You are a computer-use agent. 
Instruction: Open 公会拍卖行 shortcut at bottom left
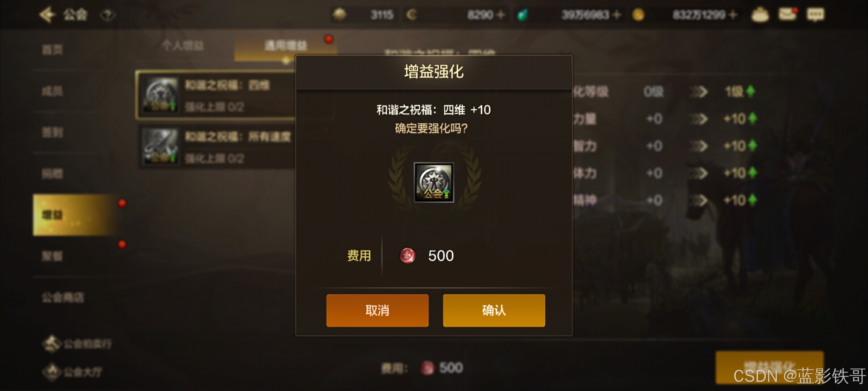pos(77,344)
